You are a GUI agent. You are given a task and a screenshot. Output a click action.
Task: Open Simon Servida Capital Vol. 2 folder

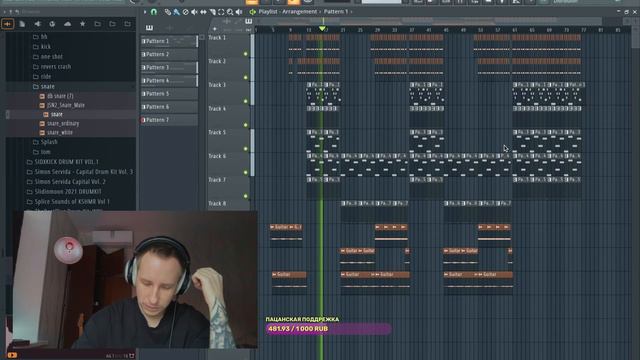click(66, 182)
